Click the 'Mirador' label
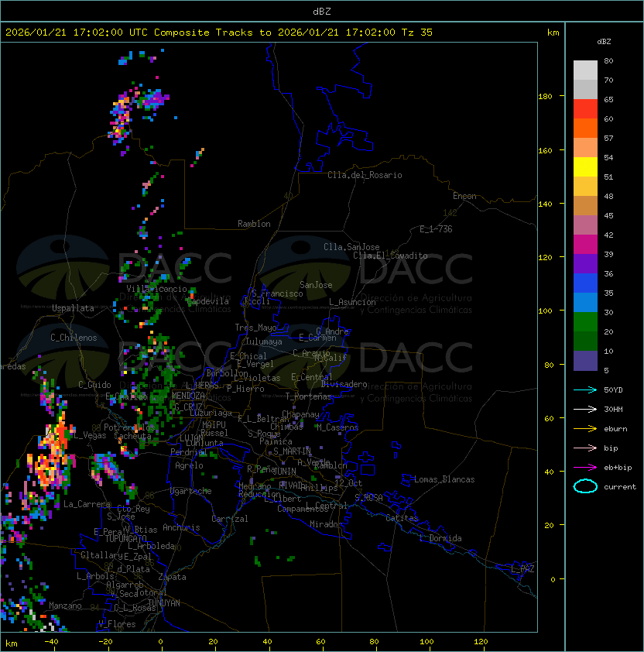Image resolution: width=644 pixels, height=652 pixels. tap(327, 524)
